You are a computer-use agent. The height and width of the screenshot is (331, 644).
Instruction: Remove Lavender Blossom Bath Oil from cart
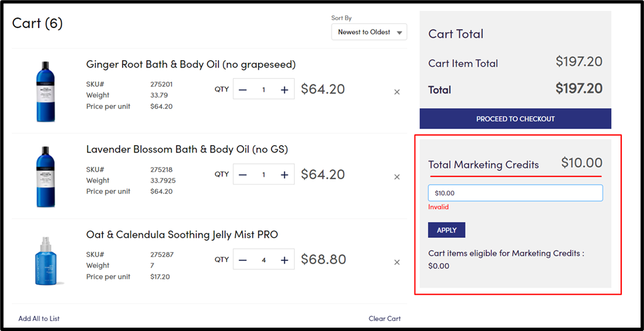(x=397, y=177)
